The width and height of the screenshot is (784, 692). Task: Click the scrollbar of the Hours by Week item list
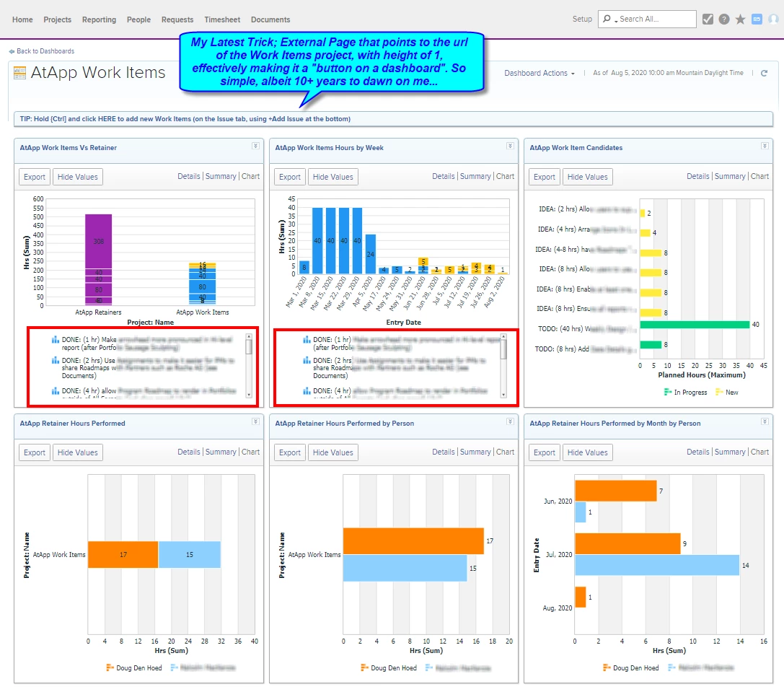(x=503, y=366)
